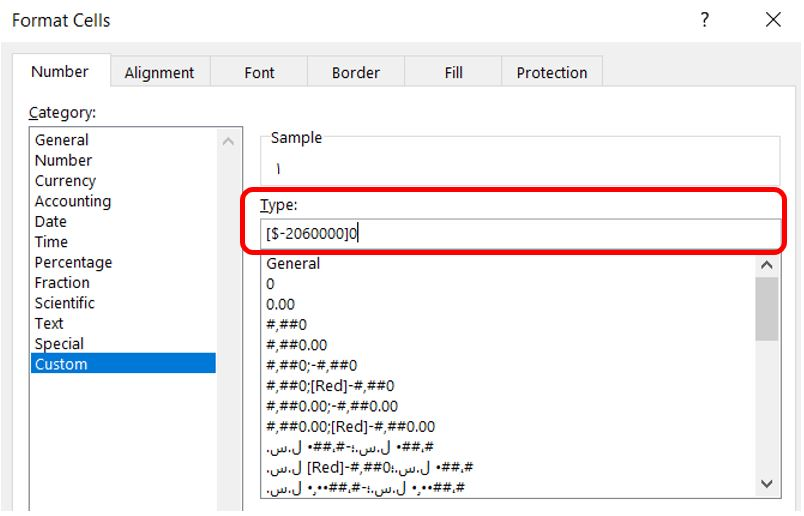Select the 0.00 format code
Screen dimensions: 804x516
tap(508, 304)
